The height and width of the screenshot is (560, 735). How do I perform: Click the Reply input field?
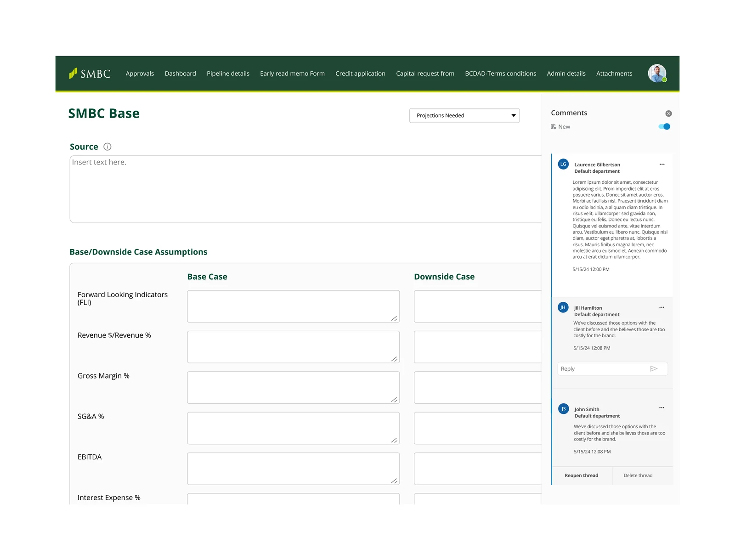click(x=612, y=369)
